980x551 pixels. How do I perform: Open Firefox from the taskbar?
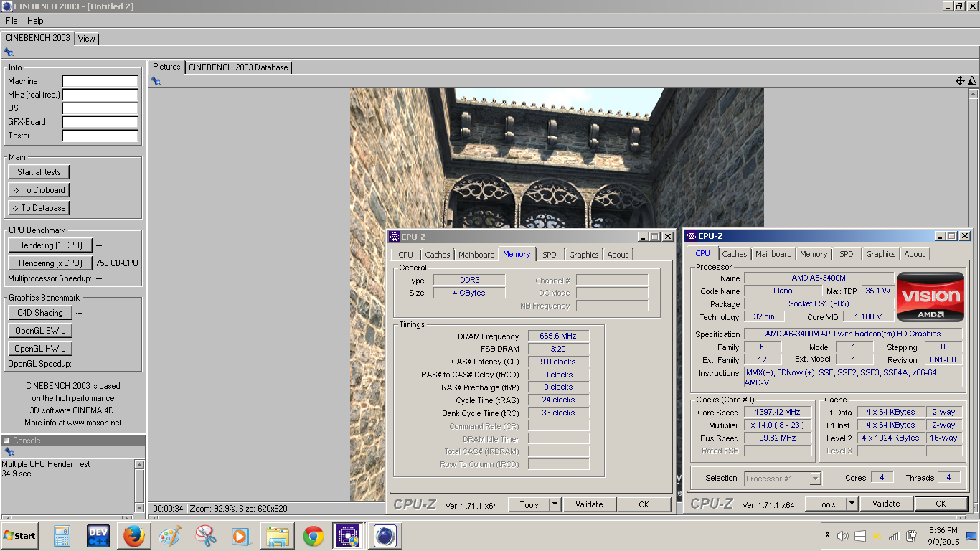[133, 536]
